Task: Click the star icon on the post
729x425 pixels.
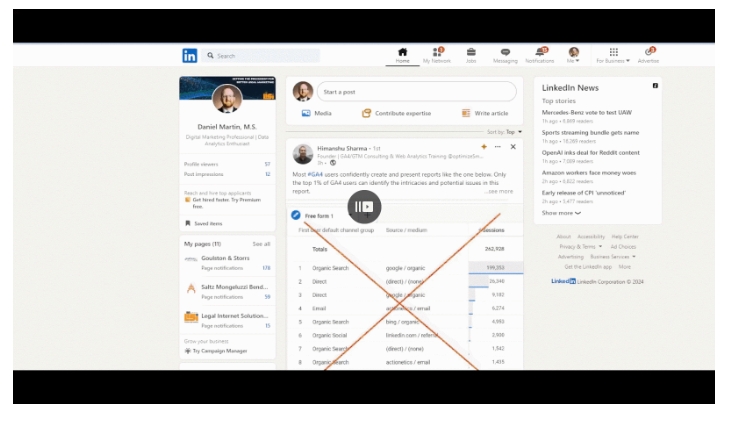Action: [484, 146]
